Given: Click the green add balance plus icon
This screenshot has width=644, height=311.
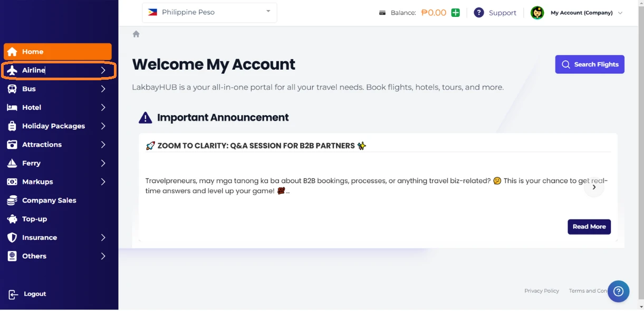Looking at the screenshot, I should click(x=455, y=13).
